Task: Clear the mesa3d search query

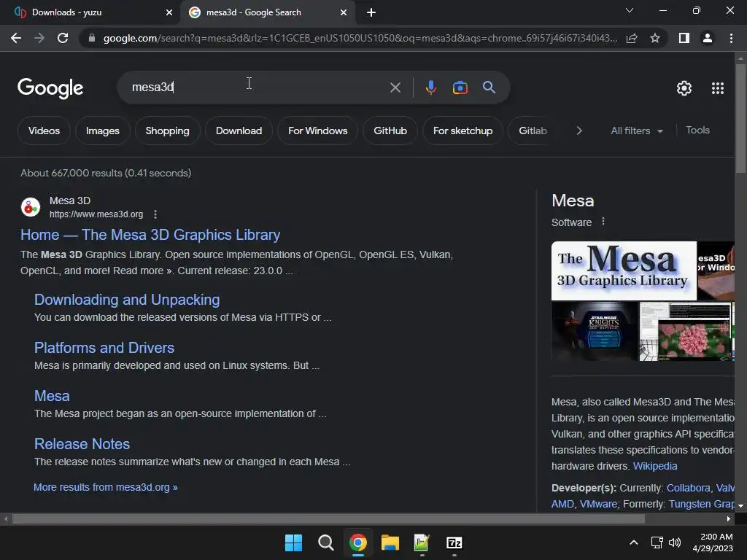Action: (x=395, y=87)
